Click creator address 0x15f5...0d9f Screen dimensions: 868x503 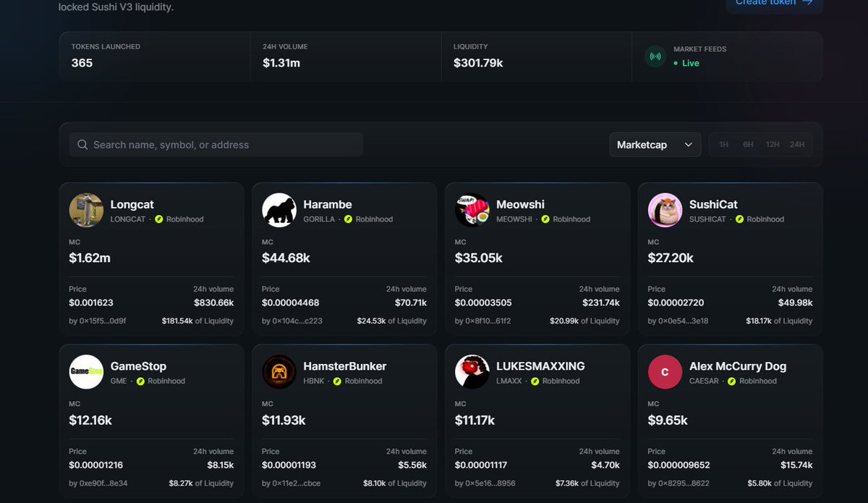[103, 321]
